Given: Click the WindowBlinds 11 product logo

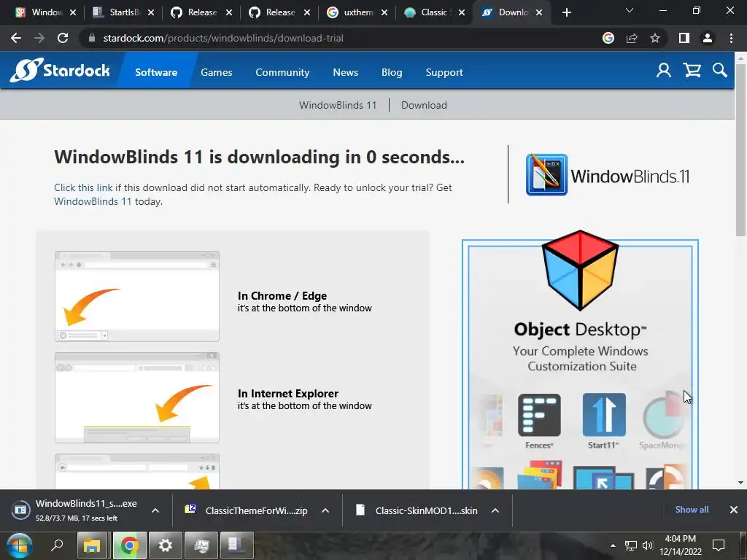Looking at the screenshot, I should point(608,175).
